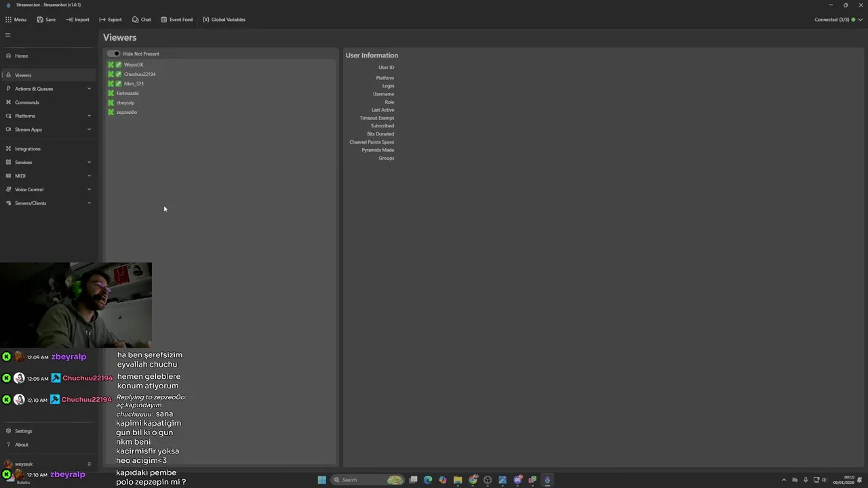
Task: Click green pencil badge beside Nkm_321
Action: [x=119, y=84]
